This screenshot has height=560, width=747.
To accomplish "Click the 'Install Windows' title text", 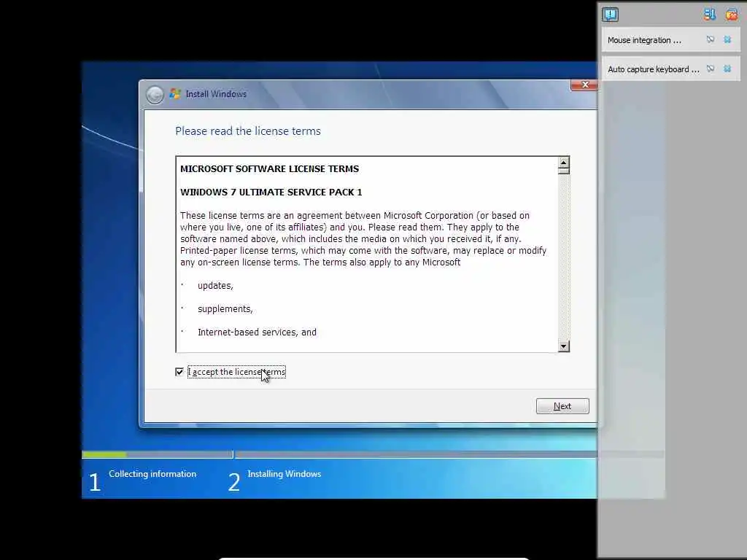I will (x=216, y=94).
